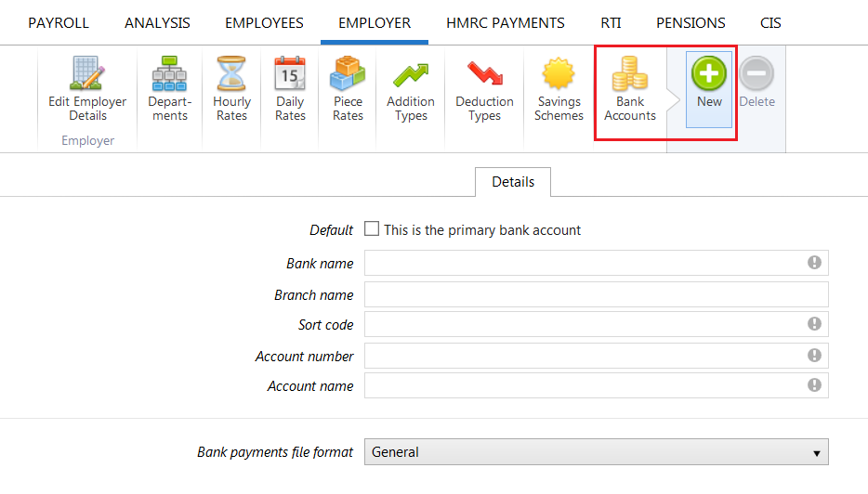The width and height of the screenshot is (868, 494).
Task: Click Sort code required warning icon
Action: [x=814, y=324]
